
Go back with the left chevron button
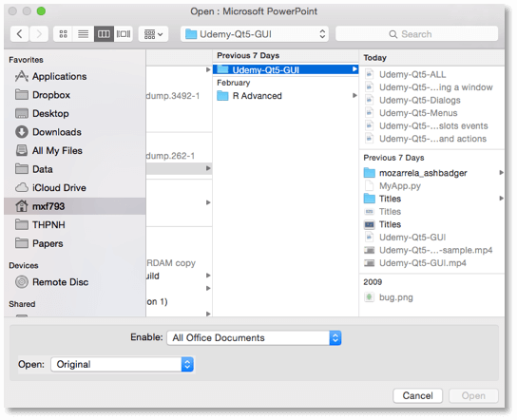pyautogui.click(x=20, y=34)
